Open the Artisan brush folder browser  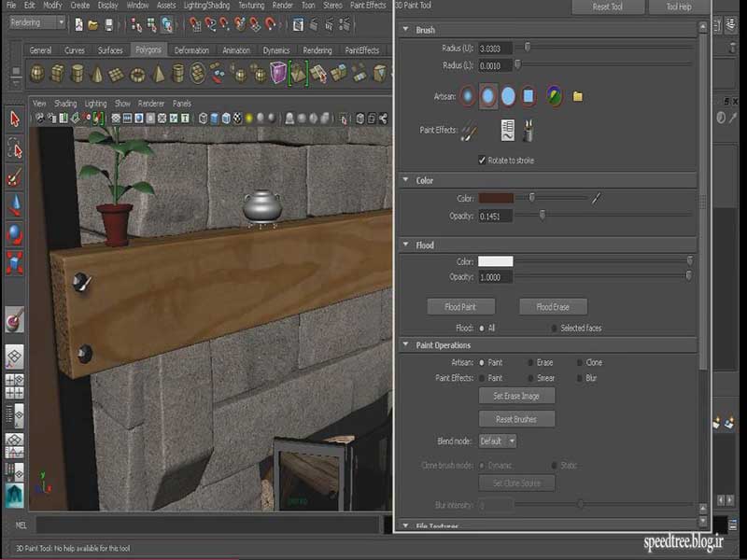pos(578,96)
